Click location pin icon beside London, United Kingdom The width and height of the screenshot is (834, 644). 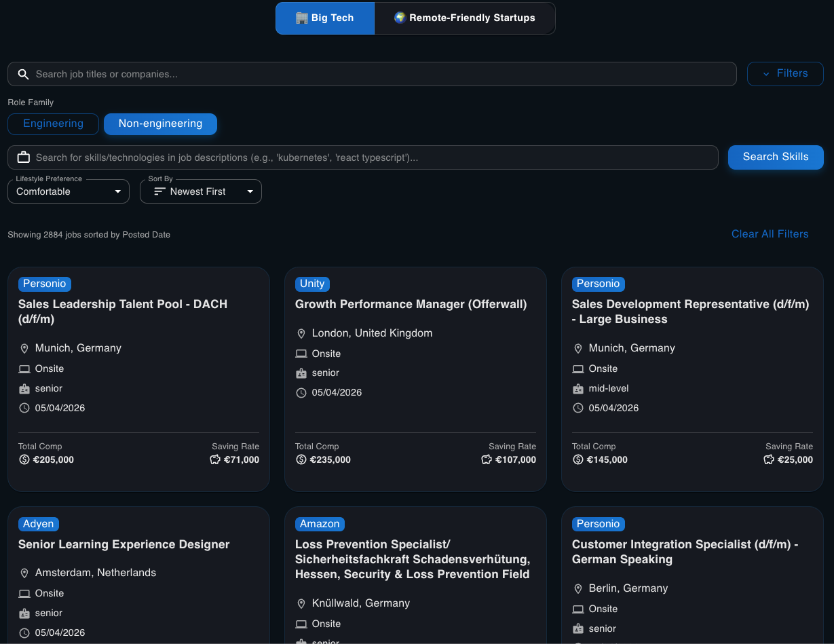301,333
